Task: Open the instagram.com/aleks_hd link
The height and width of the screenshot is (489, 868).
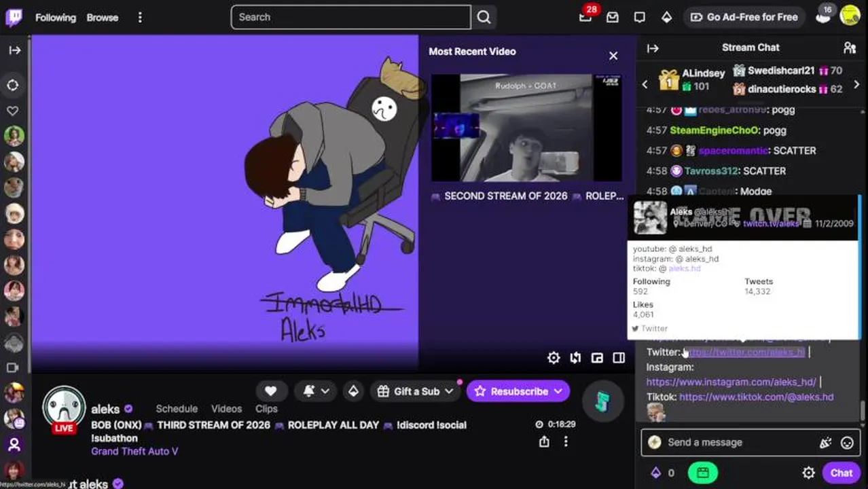Action: (x=731, y=382)
